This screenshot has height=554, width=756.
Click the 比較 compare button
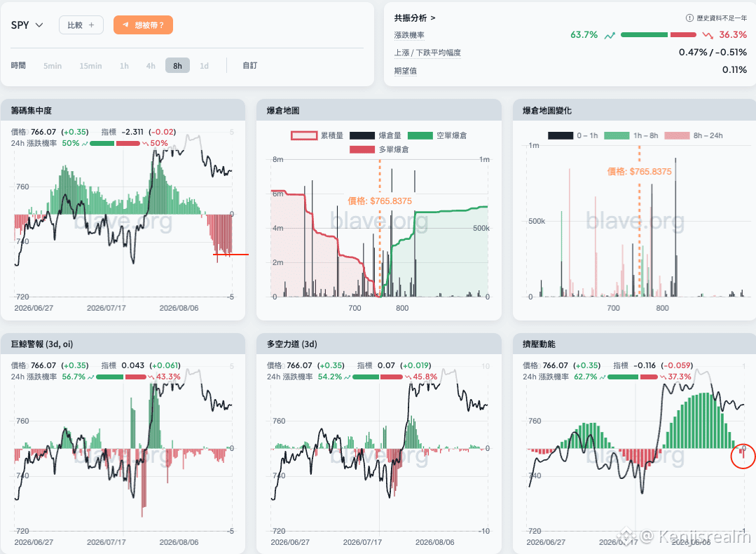click(x=81, y=25)
